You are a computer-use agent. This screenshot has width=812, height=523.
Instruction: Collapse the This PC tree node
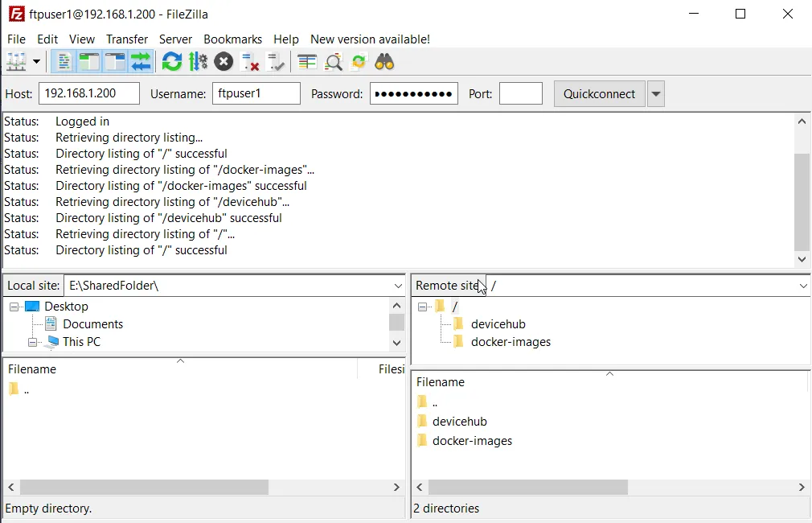(x=33, y=342)
